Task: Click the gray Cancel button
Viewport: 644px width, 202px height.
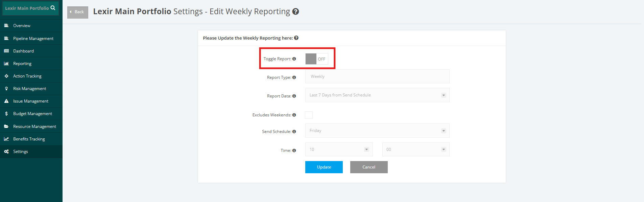Action: click(369, 167)
